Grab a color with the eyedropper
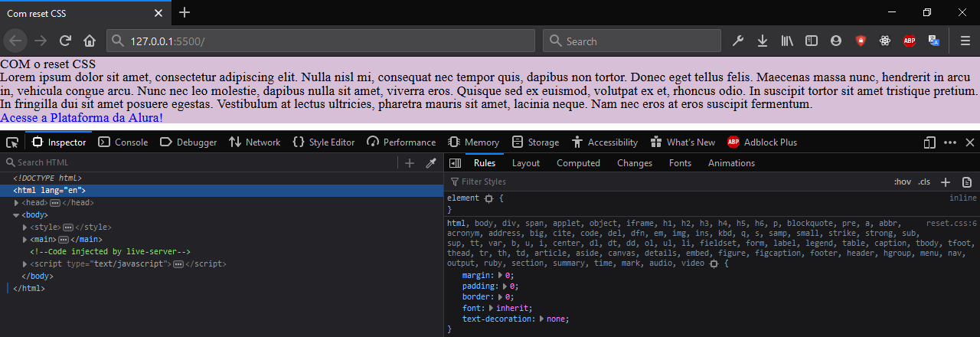The image size is (980, 337). [431, 162]
